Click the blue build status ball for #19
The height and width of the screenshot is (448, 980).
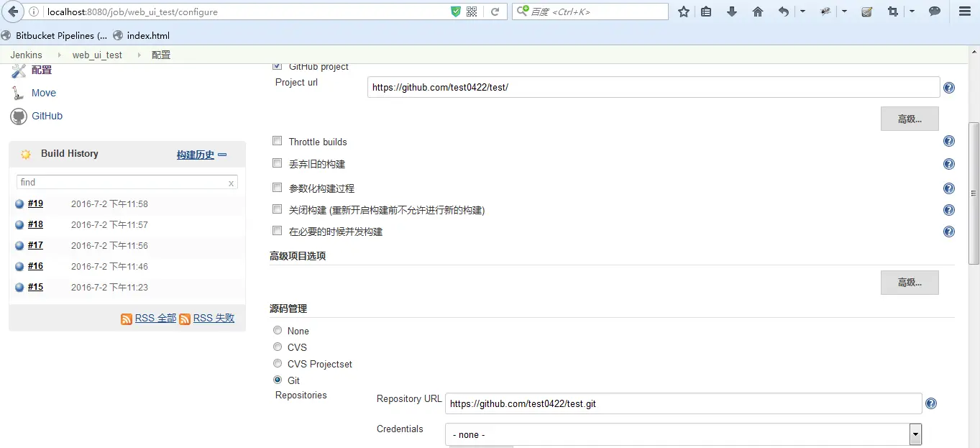(20, 204)
